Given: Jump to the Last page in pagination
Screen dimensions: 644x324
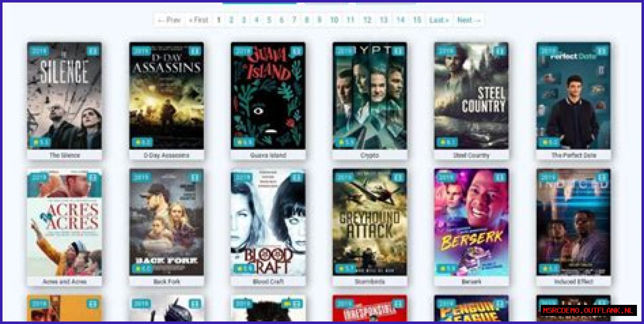Looking at the screenshot, I should coord(439,20).
